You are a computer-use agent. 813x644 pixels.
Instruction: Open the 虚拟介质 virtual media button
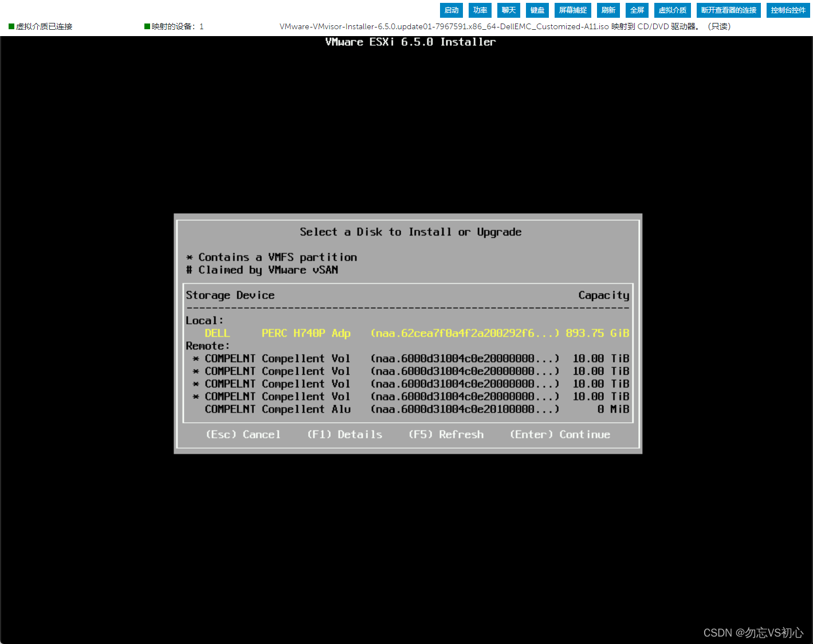coord(673,10)
